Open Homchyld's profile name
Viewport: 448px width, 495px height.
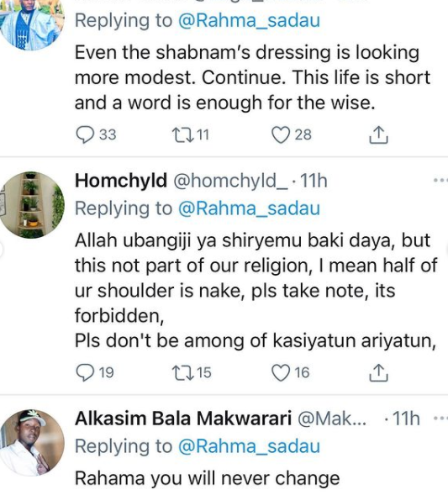[121, 182]
